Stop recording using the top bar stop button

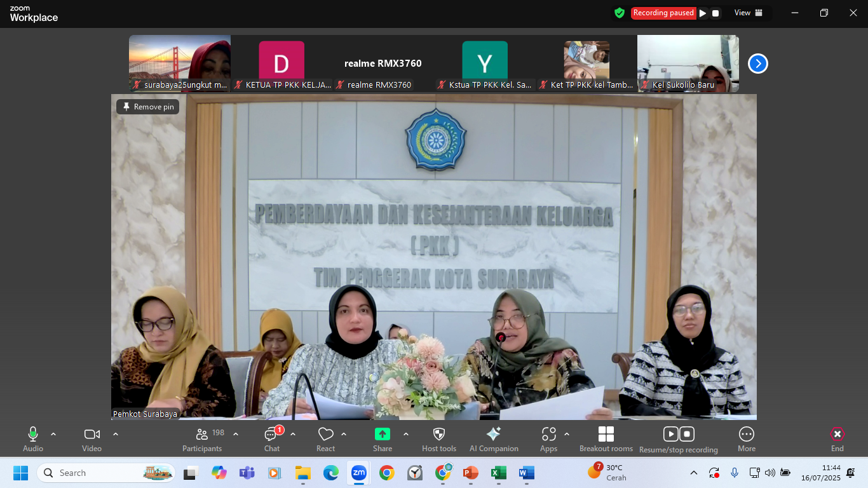point(715,13)
